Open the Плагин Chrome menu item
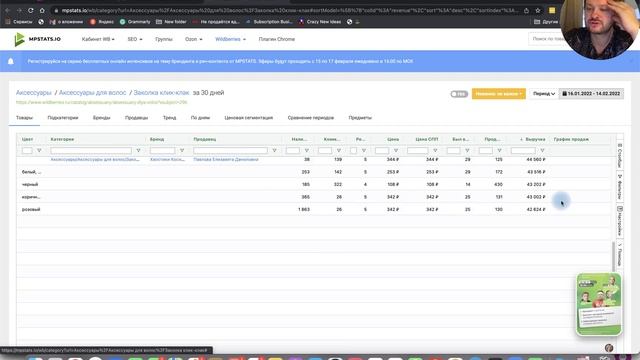Screen dimensions: 640x360 276,39
